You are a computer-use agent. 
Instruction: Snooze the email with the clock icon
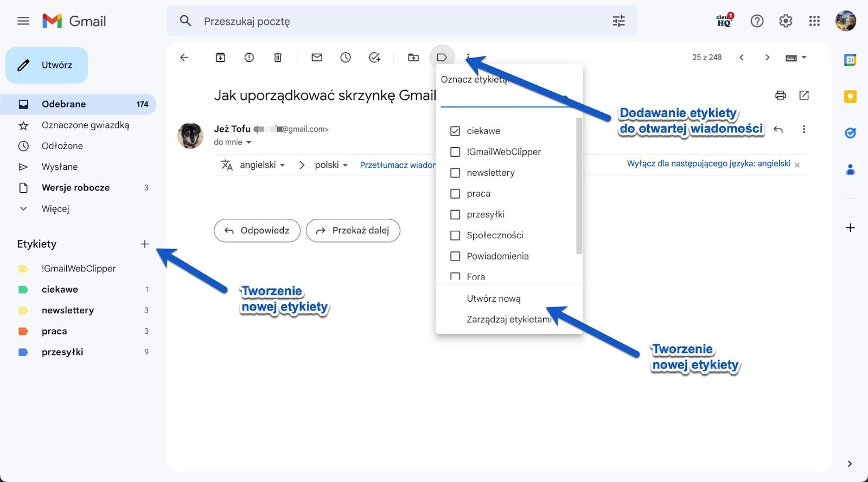coord(346,58)
